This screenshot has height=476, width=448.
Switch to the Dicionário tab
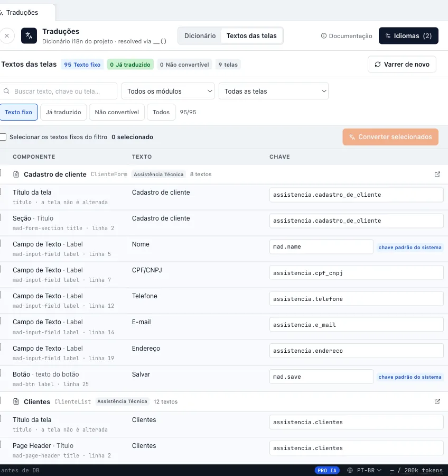click(200, 36)
